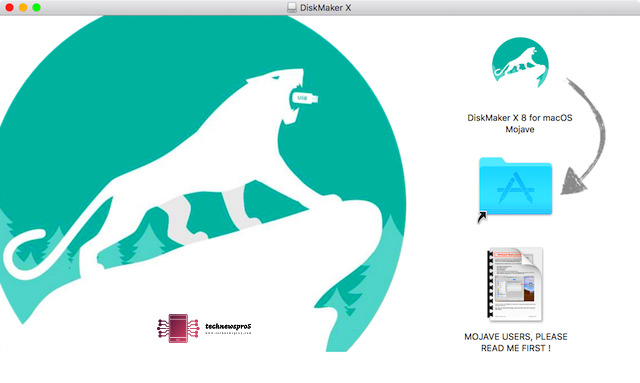Viewport: 640px width, 383px height.
Task: Click the 'DiskMaker X' window title
Action: point(325,7)
